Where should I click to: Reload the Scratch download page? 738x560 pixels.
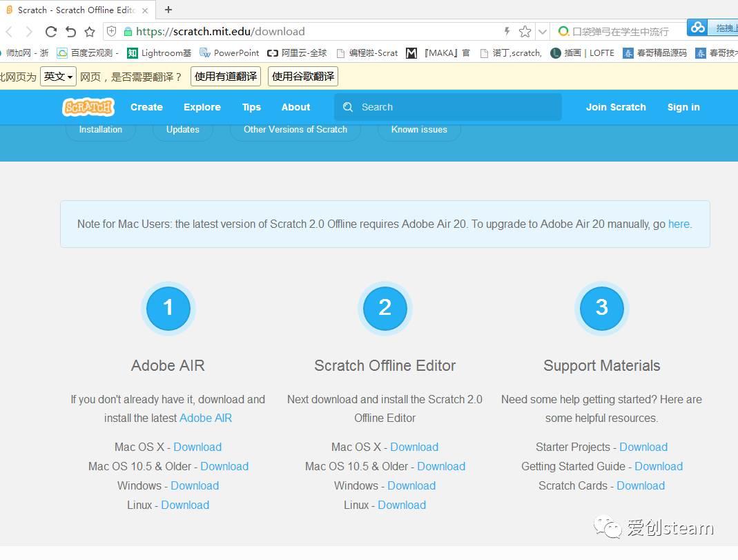51,32
